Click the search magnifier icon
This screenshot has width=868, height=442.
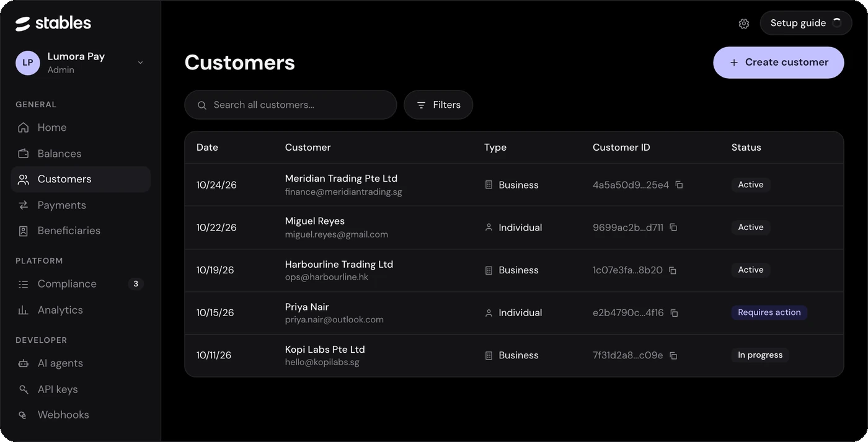tap(201, 105)
